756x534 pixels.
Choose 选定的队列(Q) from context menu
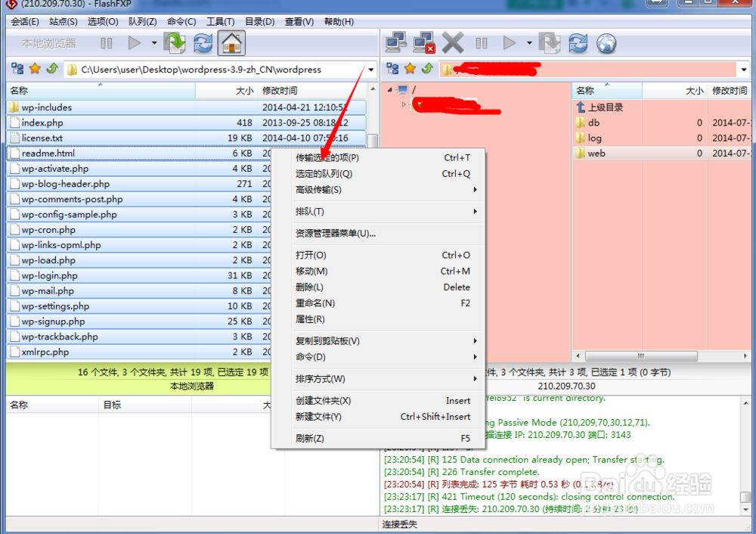point(379,174)
